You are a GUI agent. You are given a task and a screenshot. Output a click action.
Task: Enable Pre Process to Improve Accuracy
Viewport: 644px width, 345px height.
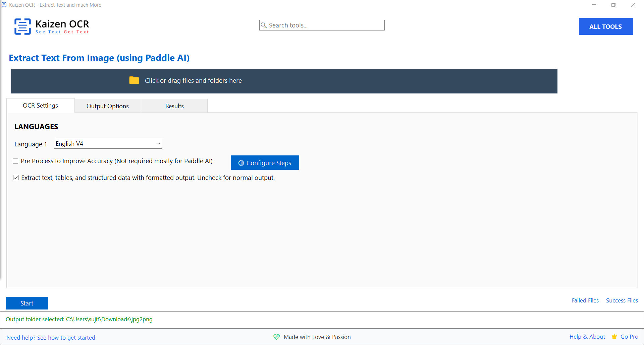click(x=15, y=161)
